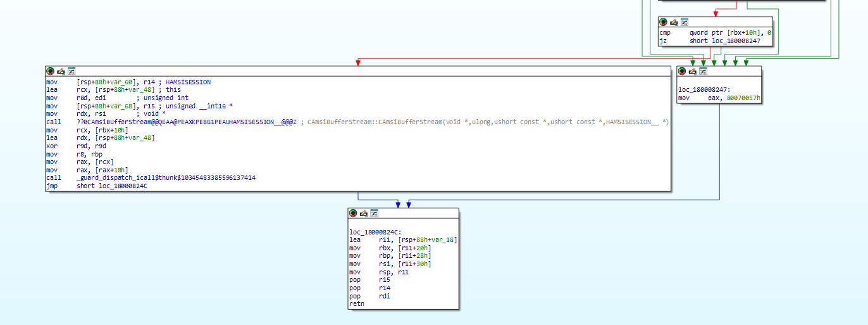Click the _guard_dispatch_icall thunk call target
The height and width of the screenshot is (325, 868).
tap(166, 178)
